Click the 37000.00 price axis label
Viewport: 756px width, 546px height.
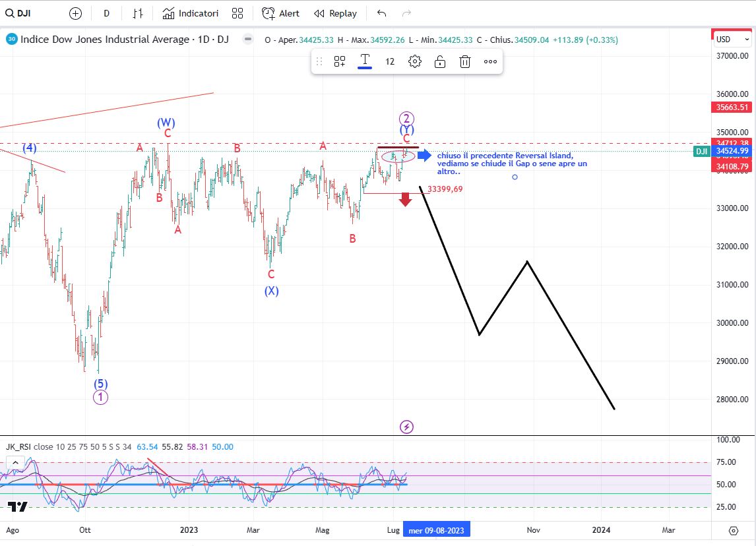[732, 56]
